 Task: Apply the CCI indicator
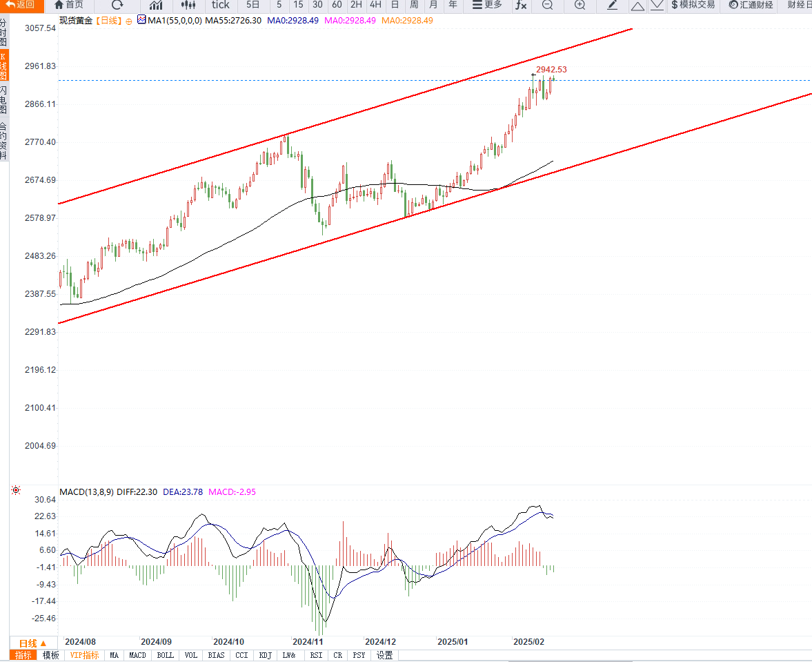coord(242,655)
